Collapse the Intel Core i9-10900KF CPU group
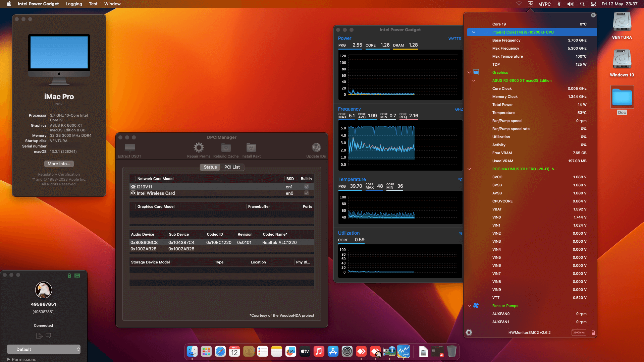The height and width of the screenshot is (362, 644). [474, 32]
